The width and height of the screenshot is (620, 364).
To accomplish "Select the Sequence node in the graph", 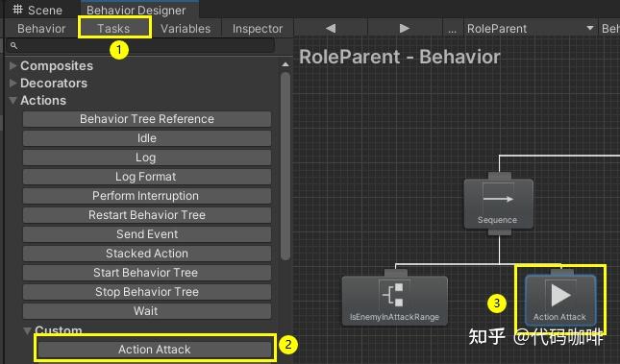I will pos(498,204).
